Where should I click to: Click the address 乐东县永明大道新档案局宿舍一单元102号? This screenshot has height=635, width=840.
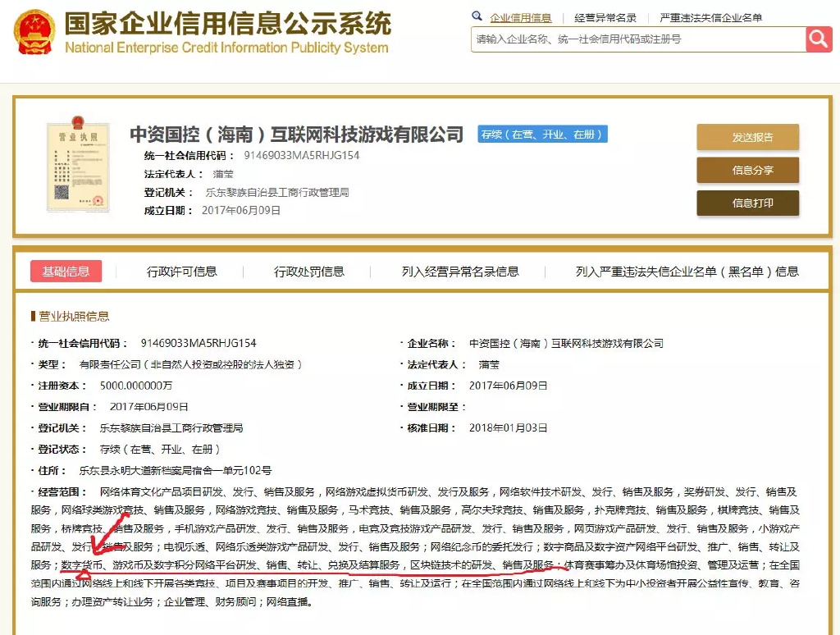176,470
